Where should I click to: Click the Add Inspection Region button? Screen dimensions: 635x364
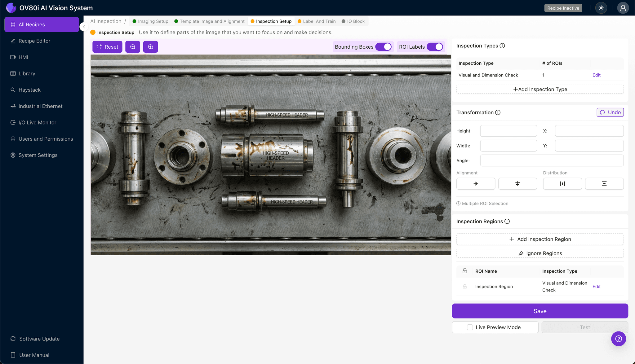(x=540, y=239)
